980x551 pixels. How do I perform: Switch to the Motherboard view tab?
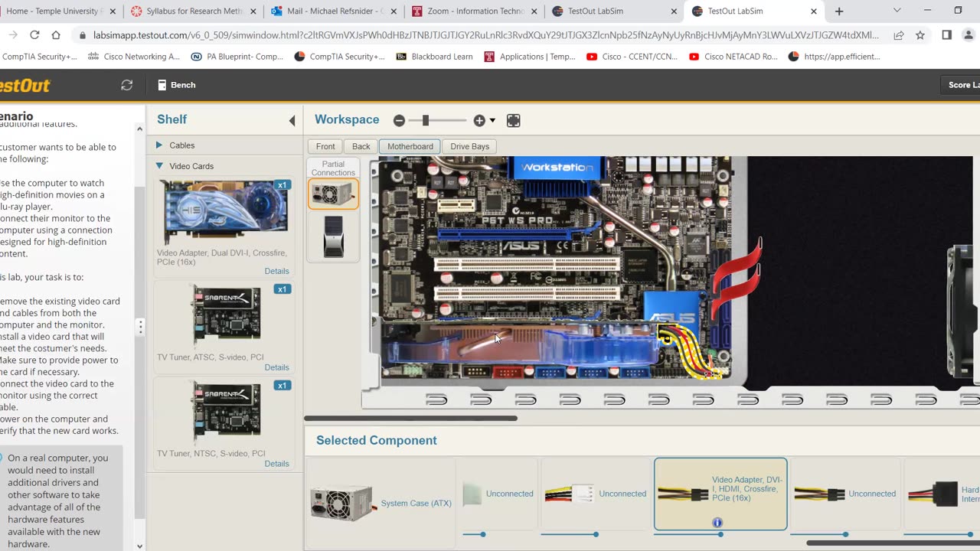pos(410,146)
